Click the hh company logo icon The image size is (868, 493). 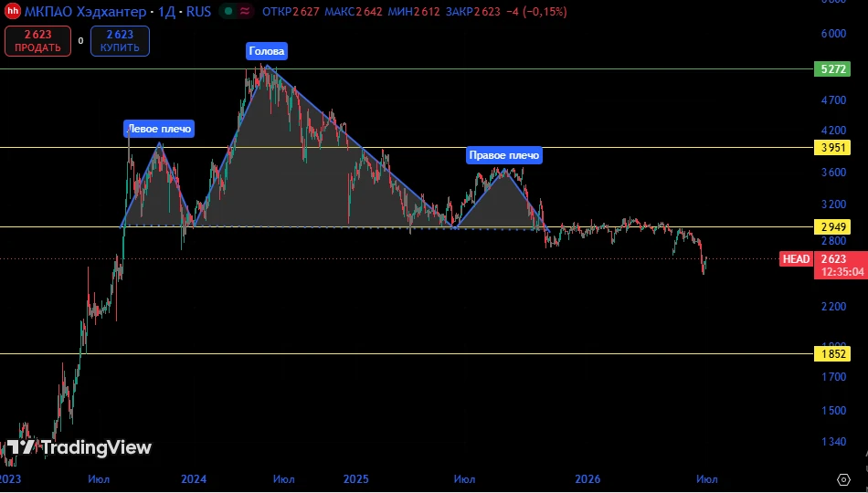[13, 12]
